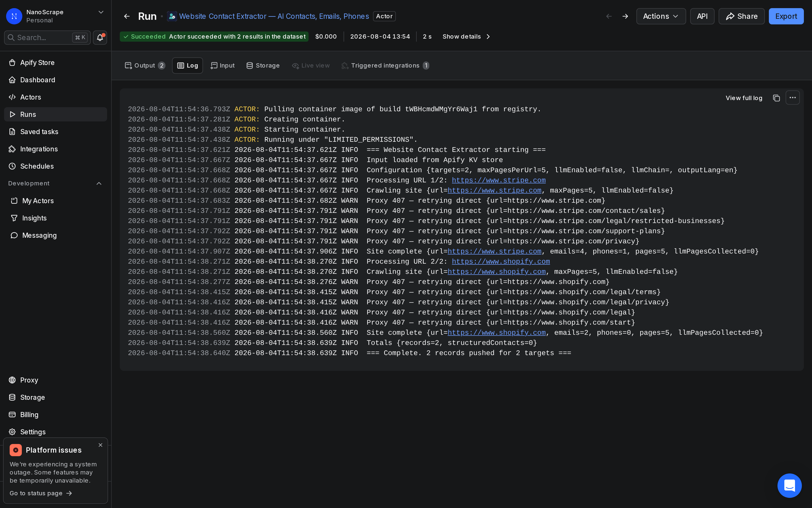Screen dimensions: 812x508
Task: Click the 2026-08-04 13:54 start time
Action: tap(380, 37)
